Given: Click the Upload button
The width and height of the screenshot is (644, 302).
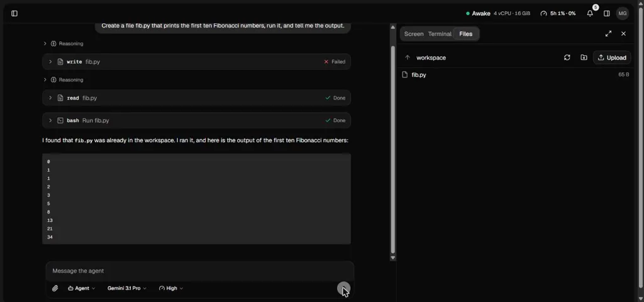Looking at the screenshot, I should 612,57.
